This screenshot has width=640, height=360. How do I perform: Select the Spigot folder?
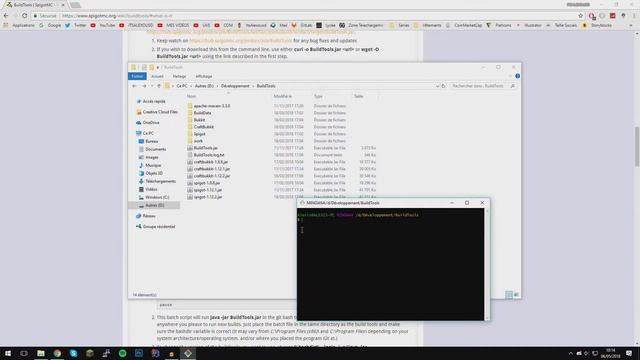[x=200, y=134]
